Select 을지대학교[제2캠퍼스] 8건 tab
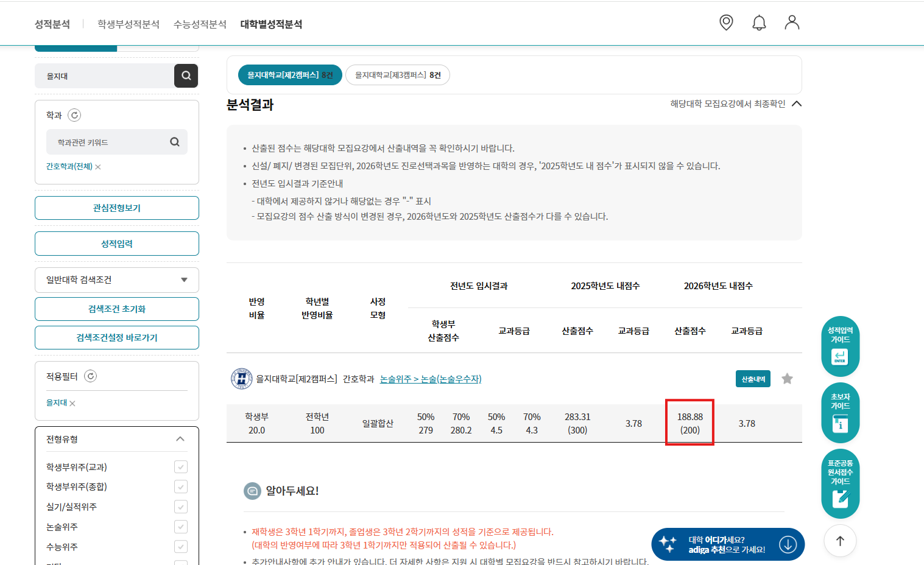Image resolution: width=924 pixels, height=565 pixels. point(290,75)
